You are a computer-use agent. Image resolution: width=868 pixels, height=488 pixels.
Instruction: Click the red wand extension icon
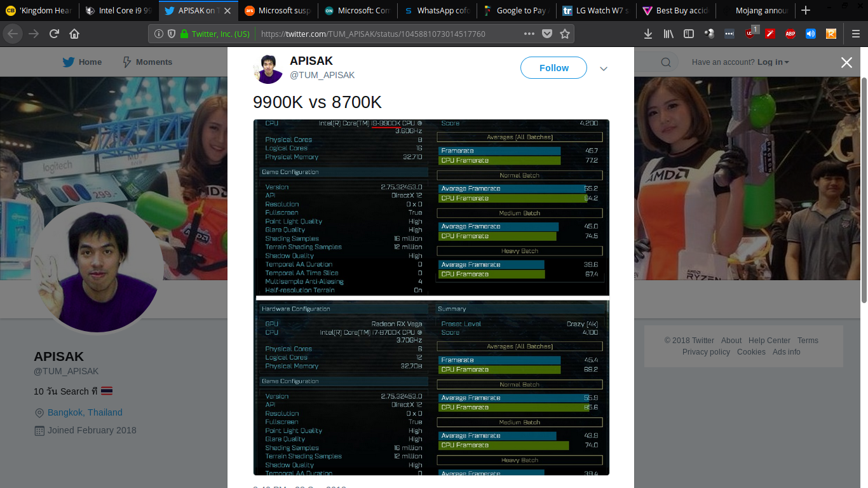(x=770, y=34)
